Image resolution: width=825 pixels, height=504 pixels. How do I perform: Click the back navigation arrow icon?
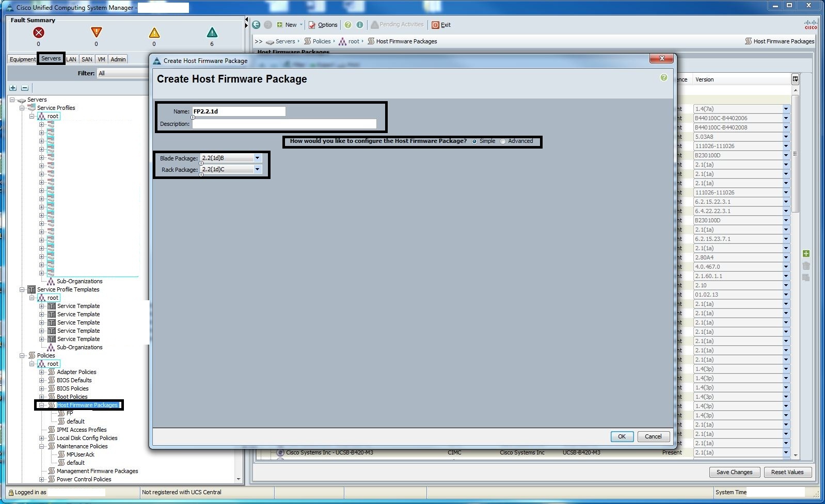click(x=257, y=25)
